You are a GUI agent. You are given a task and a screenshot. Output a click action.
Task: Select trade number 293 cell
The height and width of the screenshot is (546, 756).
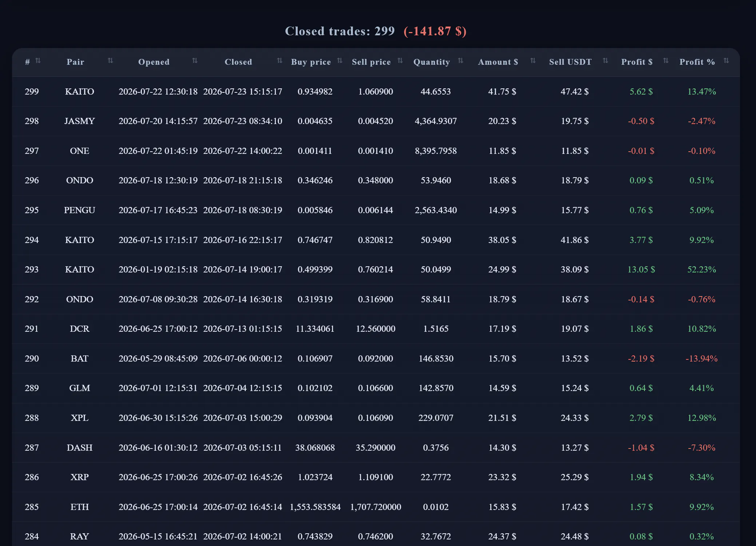tap(32, 270)
